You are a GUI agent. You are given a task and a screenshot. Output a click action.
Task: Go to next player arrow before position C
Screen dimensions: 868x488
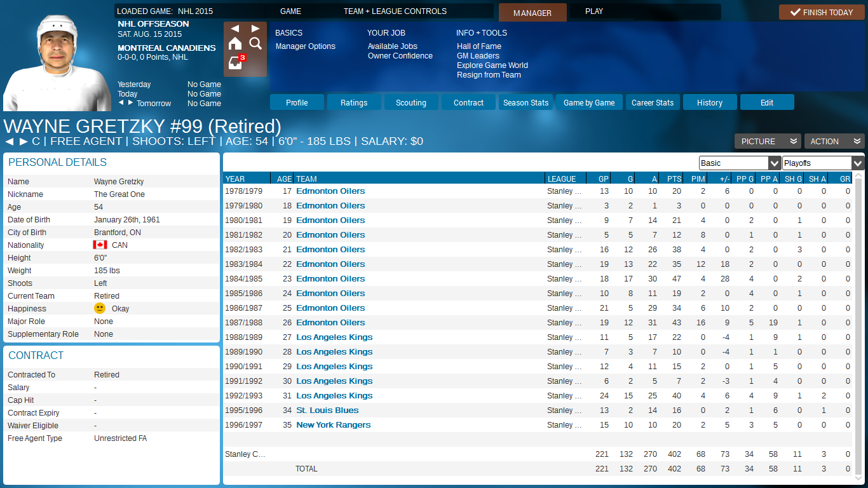pos(24,141)
